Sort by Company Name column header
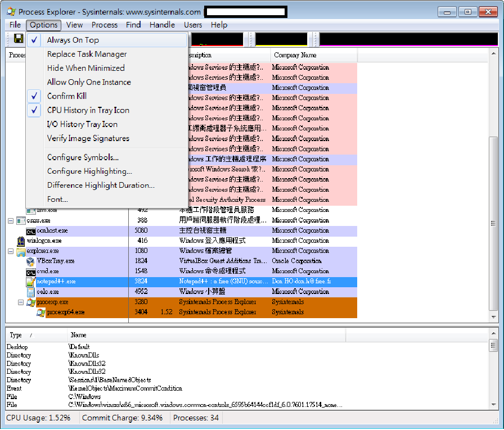Viewport: 504px width, 430px height. [x=314, y=55]
